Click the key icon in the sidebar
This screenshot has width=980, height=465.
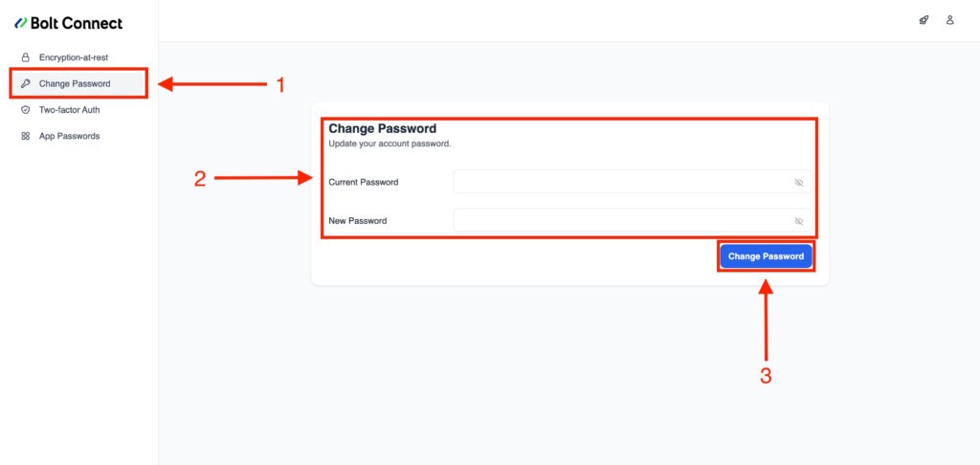pos(26,83)
